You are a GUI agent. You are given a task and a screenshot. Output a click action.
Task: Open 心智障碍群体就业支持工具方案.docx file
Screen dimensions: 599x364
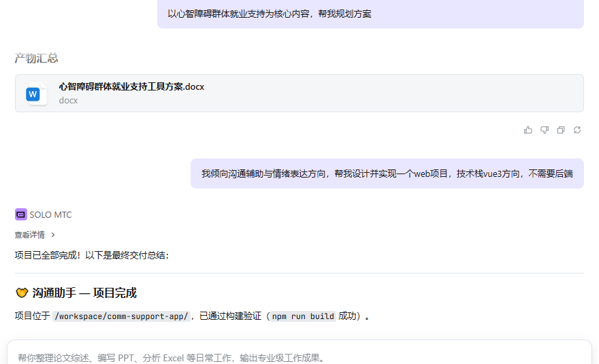pyautogui.click(x=131, y=86)
